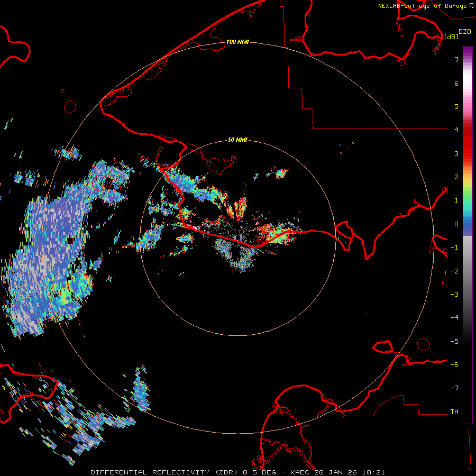Click the -1 value on the color scale
The height and width of the screenshot is (476, 476).
tap(454, 248)
